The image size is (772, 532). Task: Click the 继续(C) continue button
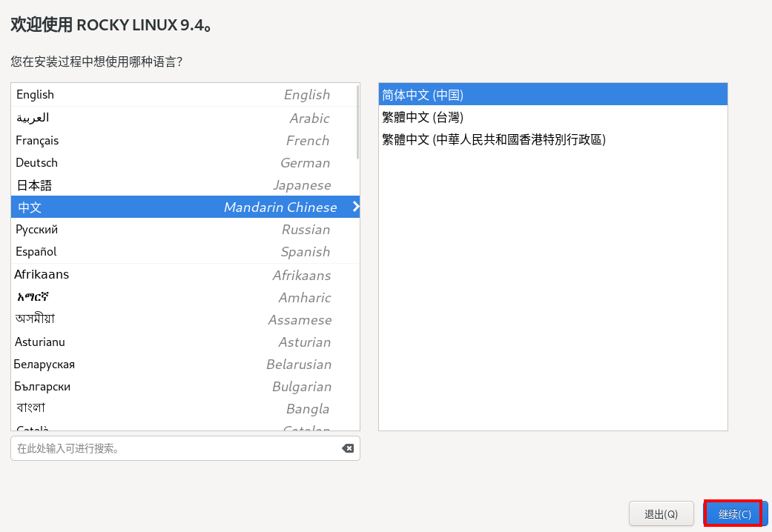coord(735,513)
